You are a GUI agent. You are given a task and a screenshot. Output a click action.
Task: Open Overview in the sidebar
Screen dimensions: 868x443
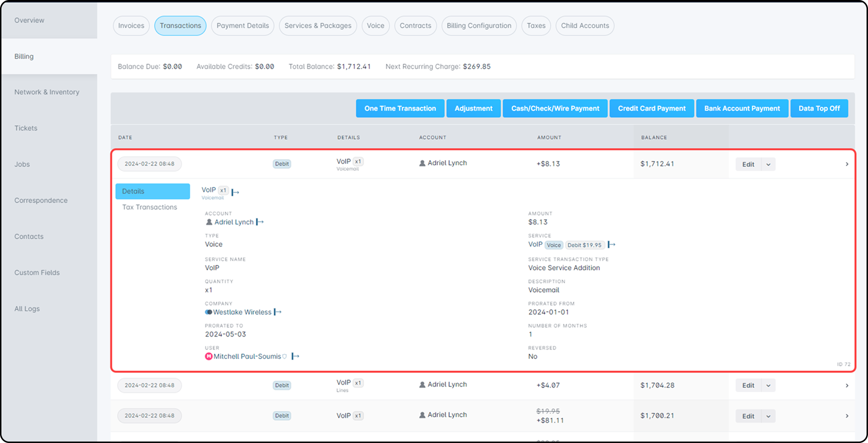click(49, 20)
